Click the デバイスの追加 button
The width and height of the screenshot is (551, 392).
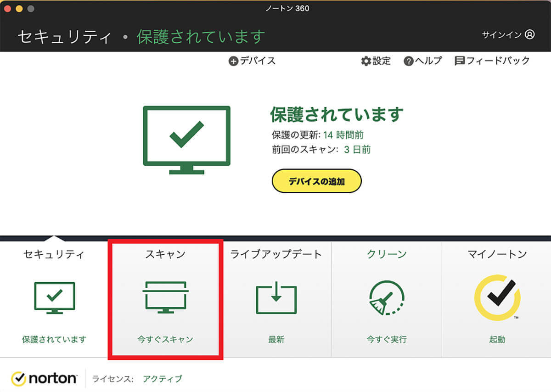pos(317,181)
